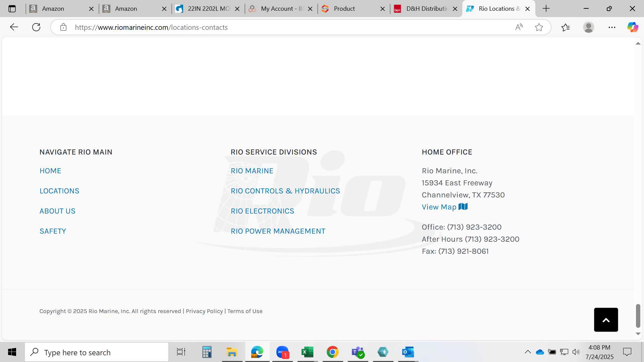
Task: Open Settings and more ellipsis menu
Action: [x=612, y=27]
